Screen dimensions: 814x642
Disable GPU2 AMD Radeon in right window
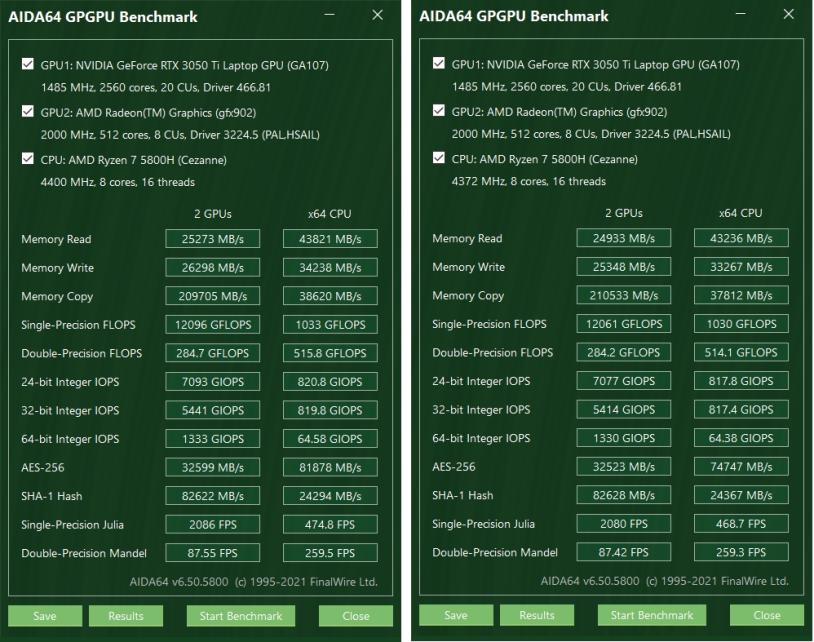(x=438, y=111)
